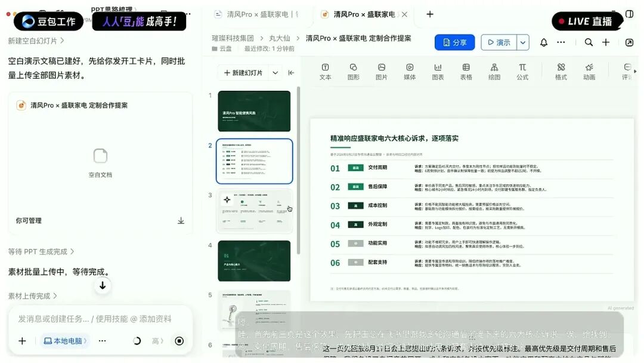This screenshot has width=644, height=363.
Task: Select the 功能实用 row on the slide
Action: pyautogui.click(x=472, y=244)
